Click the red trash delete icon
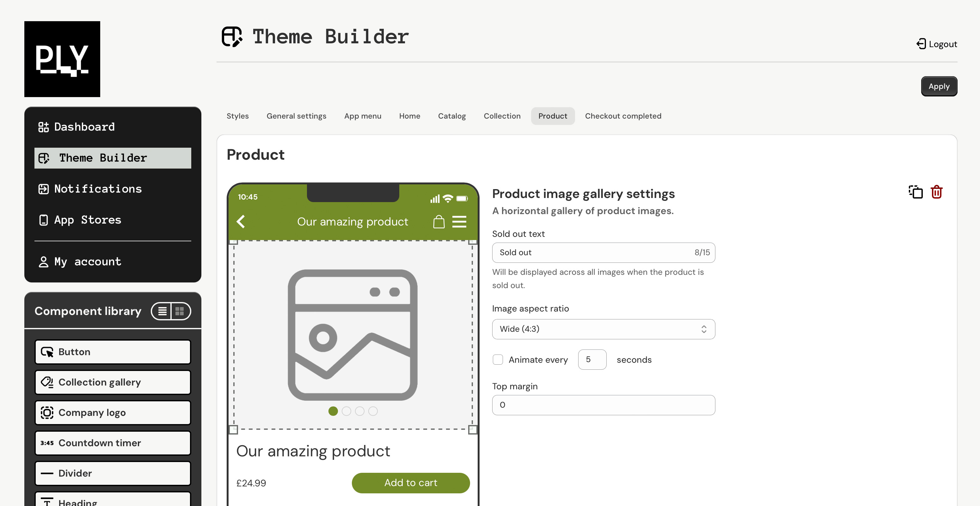 click(x=936, y=192)
